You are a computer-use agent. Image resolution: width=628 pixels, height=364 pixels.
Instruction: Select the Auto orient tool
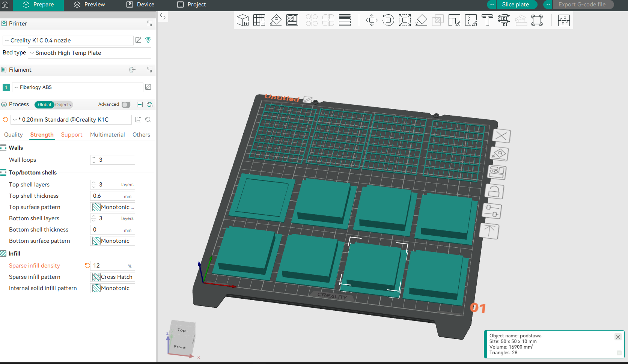point(276,20)
